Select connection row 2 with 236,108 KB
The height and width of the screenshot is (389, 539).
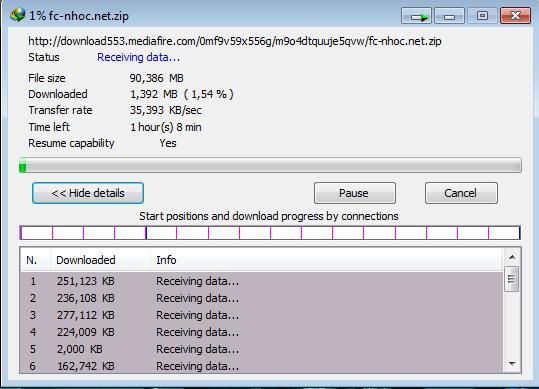coord(261,298)
